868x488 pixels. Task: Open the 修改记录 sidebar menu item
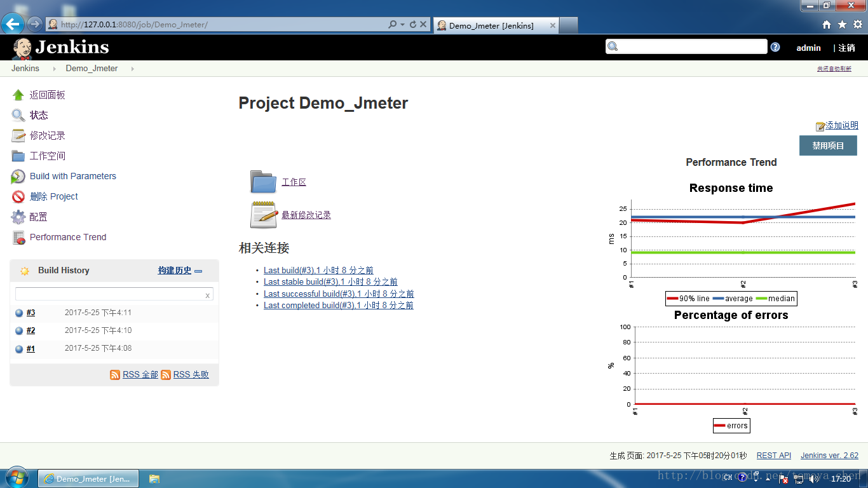(x=48, y=136)
